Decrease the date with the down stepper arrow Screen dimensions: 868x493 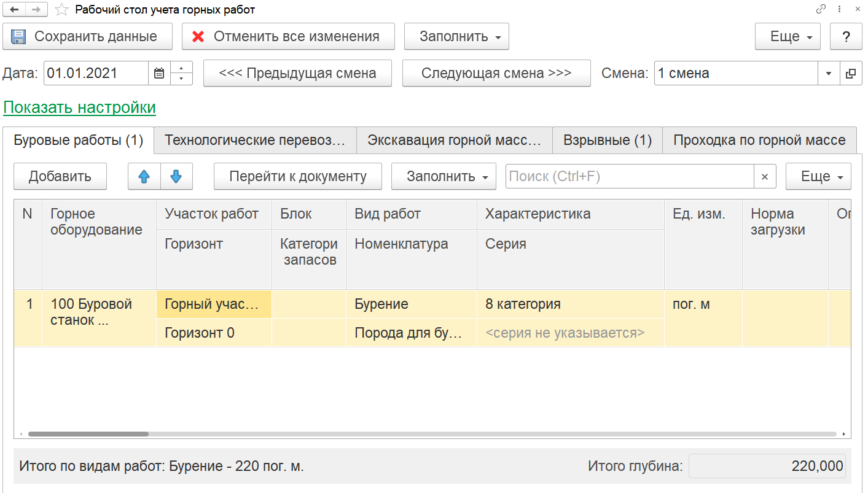click(x=181, y=79)
